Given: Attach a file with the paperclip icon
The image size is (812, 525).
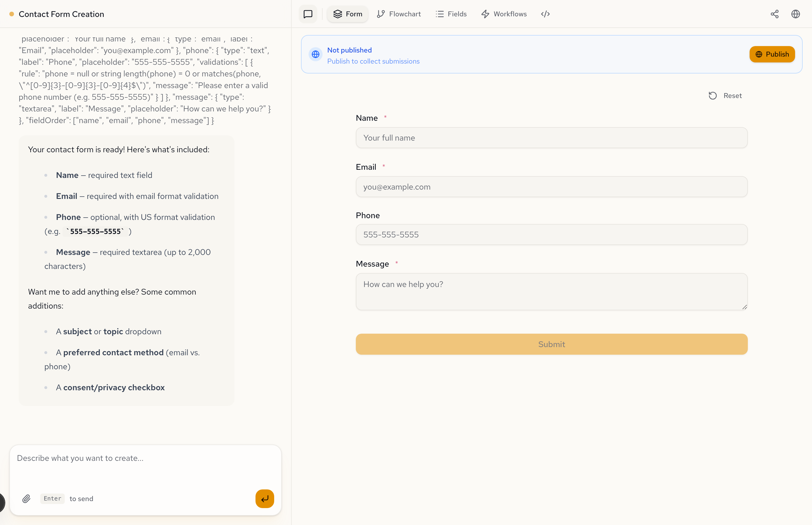Looking at the screenshot, I should (x=26, y=498).
